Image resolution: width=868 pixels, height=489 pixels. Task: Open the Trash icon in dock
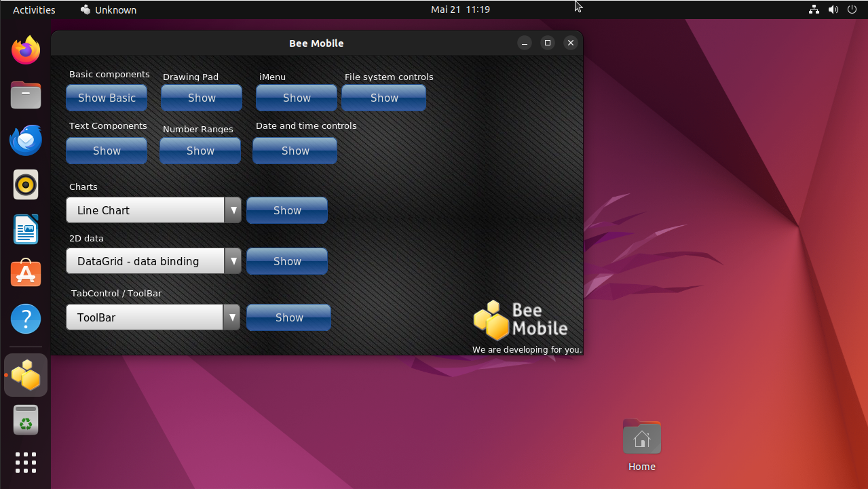(26, 420)
